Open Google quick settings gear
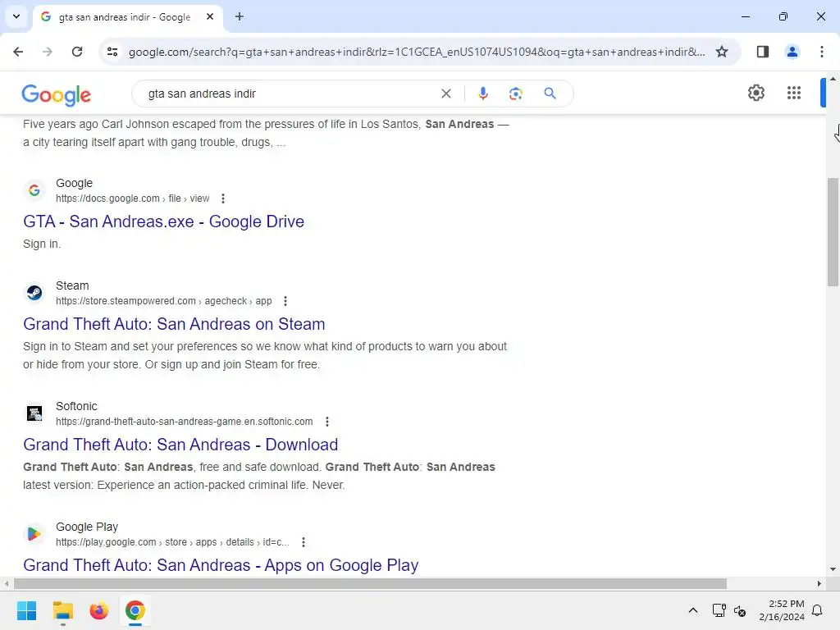The width and height of the screenshot is (840, 630). tap(756, 93)
